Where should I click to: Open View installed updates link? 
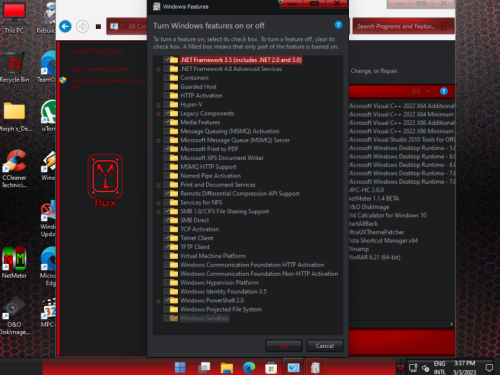[99, 69]
